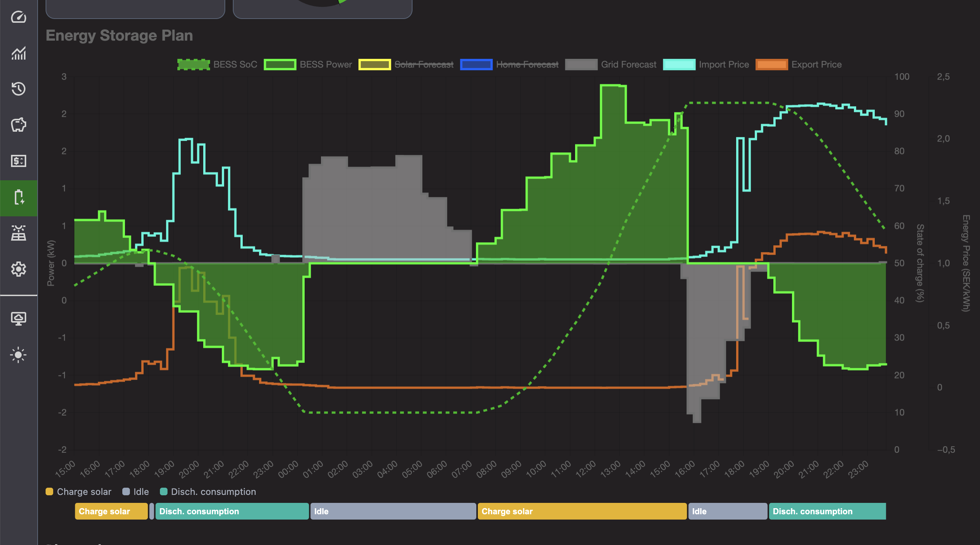Select evening Disch. consumption timeline segment after 18:00
The image size is (980, 545).
232,511
